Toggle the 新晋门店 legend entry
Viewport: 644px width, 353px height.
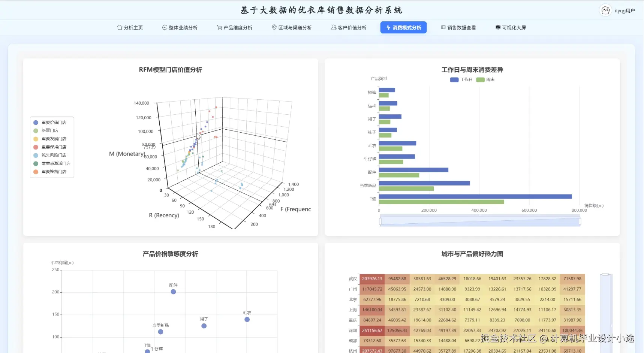[x=48, y=130]
